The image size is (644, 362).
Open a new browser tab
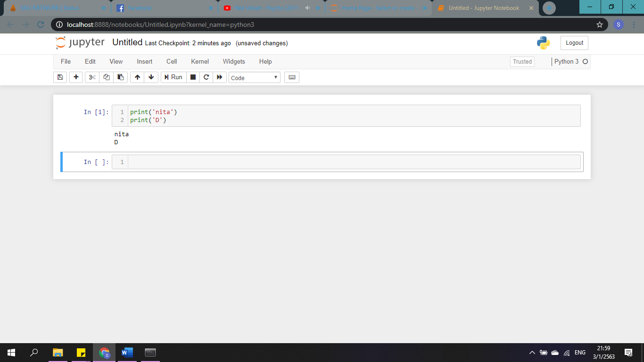pos(549,8)
